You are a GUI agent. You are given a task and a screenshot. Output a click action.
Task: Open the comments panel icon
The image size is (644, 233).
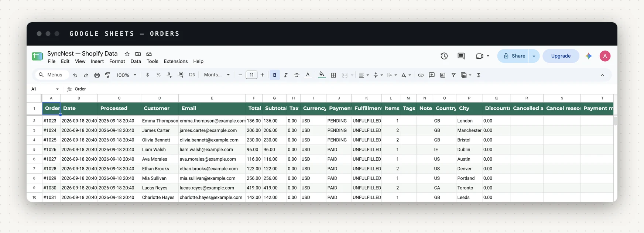click(x=461, y=56)
